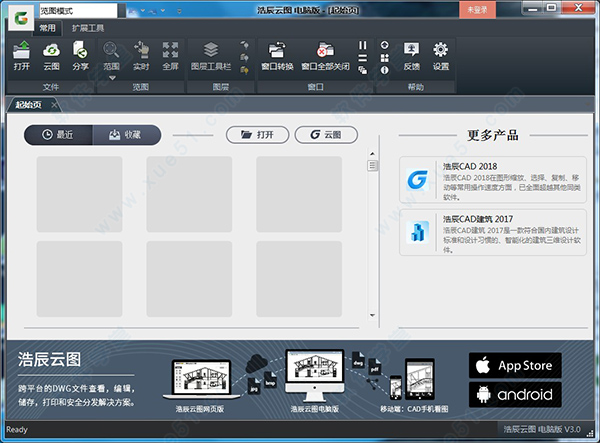Click the App Store download button
600x443 pixels.
coord(515,365)
